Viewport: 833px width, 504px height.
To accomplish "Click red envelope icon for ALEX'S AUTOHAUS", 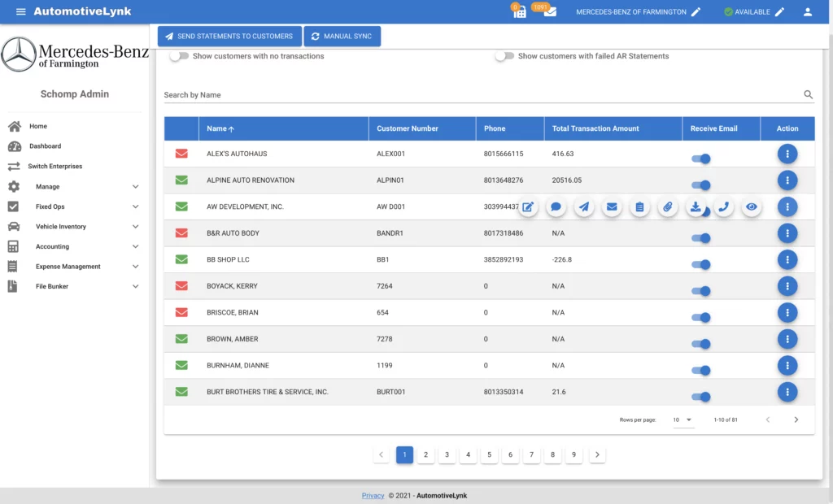I will pyautogui.click(x=181, y=154).
